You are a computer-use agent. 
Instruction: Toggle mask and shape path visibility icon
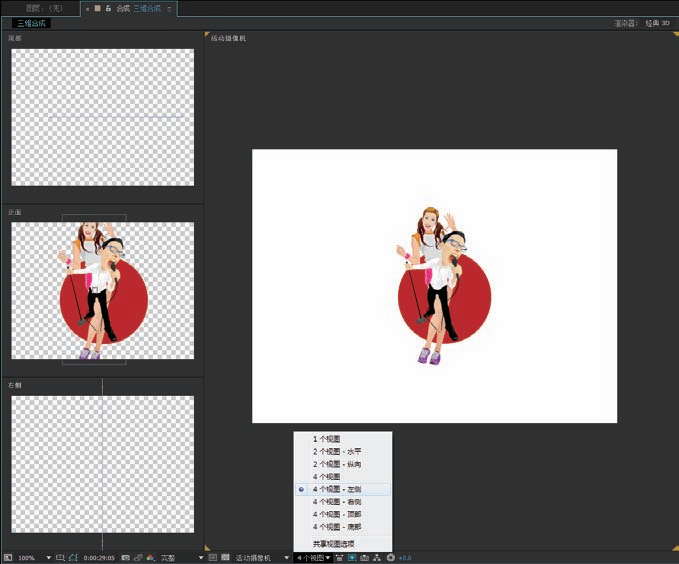pyautogui.click(x=73, y=558)
